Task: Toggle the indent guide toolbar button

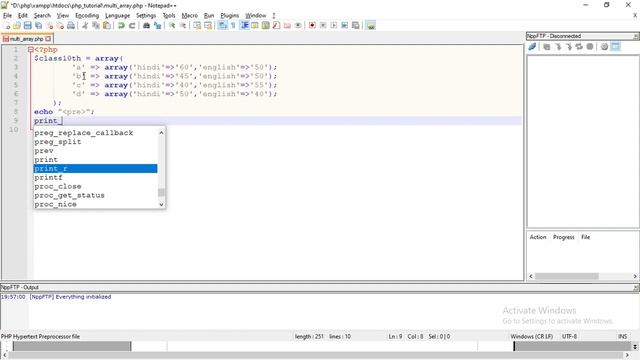Action: [x=244, y=26]
